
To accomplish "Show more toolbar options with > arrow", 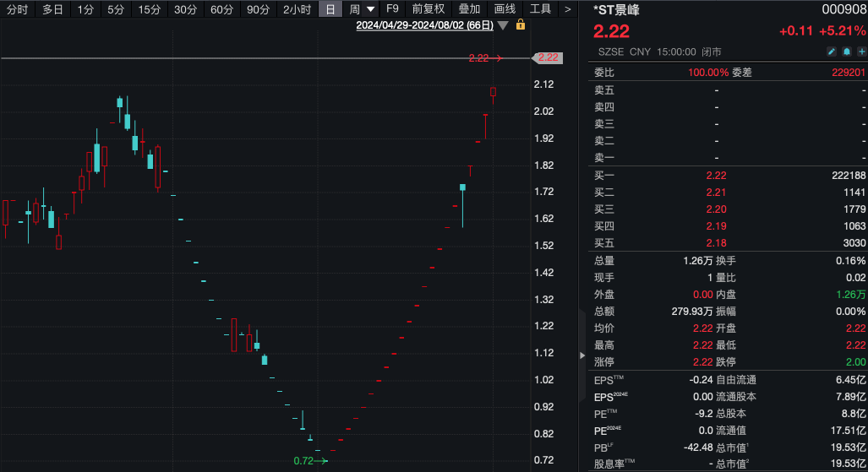I will pos(567,9).
